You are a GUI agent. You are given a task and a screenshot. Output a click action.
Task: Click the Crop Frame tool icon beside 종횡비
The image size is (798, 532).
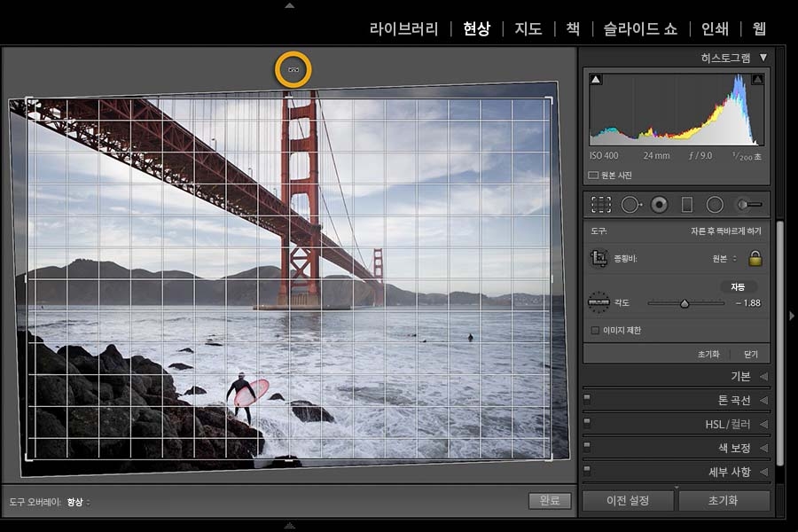point(599,258)
